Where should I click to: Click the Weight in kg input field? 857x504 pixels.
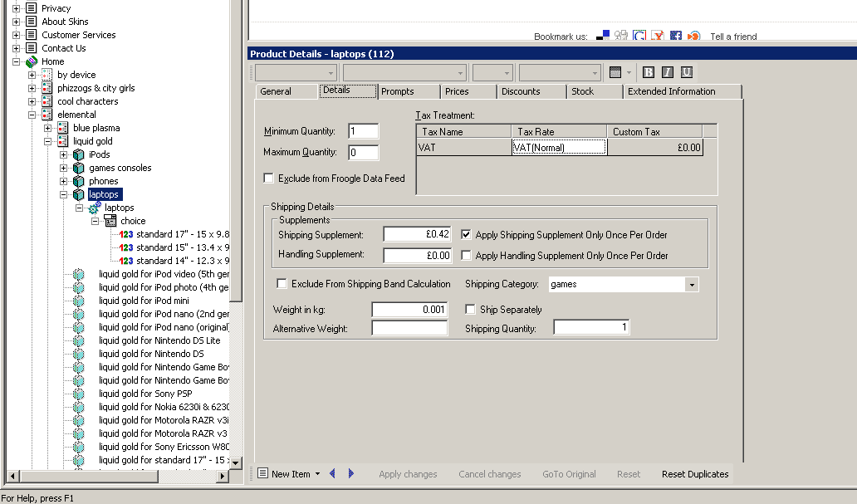[x=409, y=310]
